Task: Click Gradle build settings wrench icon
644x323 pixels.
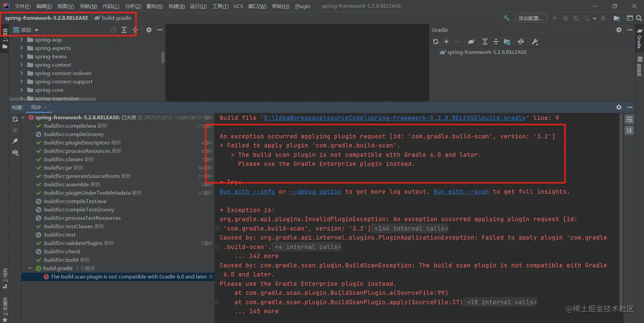Action: [535, 42]
